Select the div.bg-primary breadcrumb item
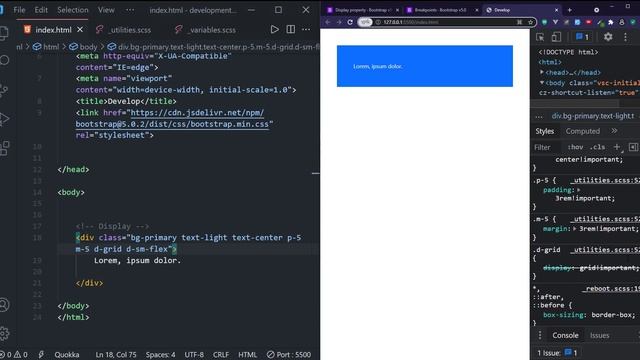This screenshot has width=640, height=360. coord(213,47)
